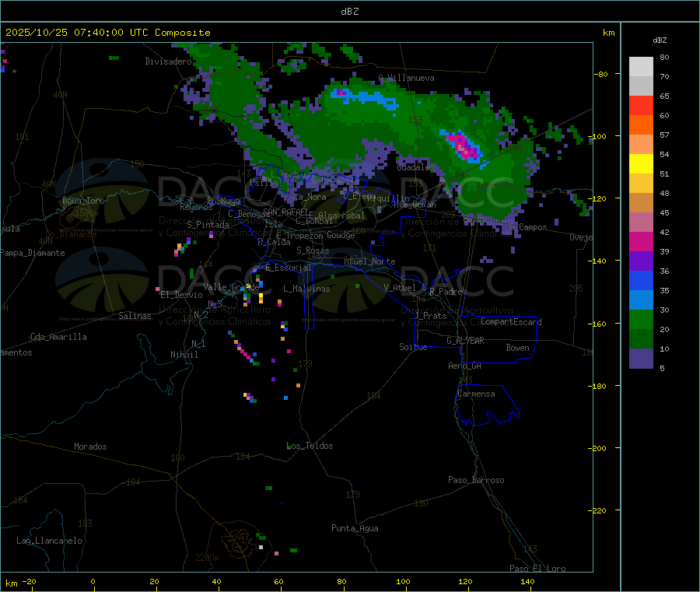The image size is (700, 592).
Task: Select the SAN_RAFAEL city label
Action: pyautogui.click(x=285, y=212)
